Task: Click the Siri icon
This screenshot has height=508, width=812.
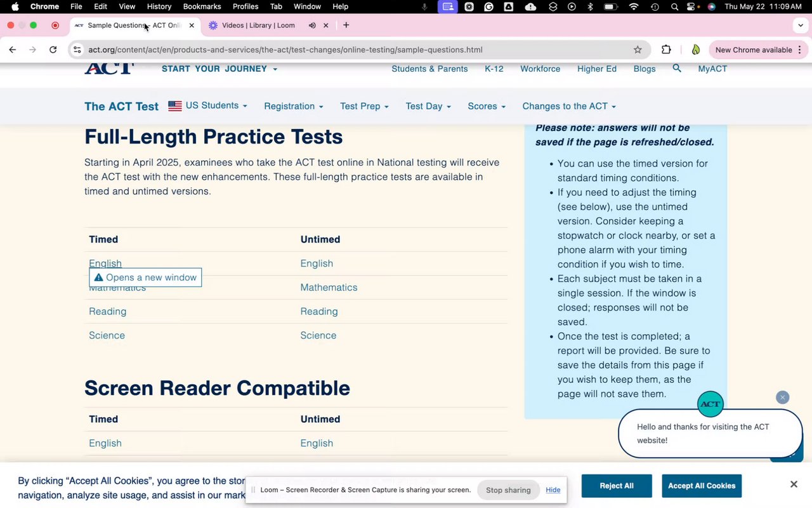Action: pos(712,6)
